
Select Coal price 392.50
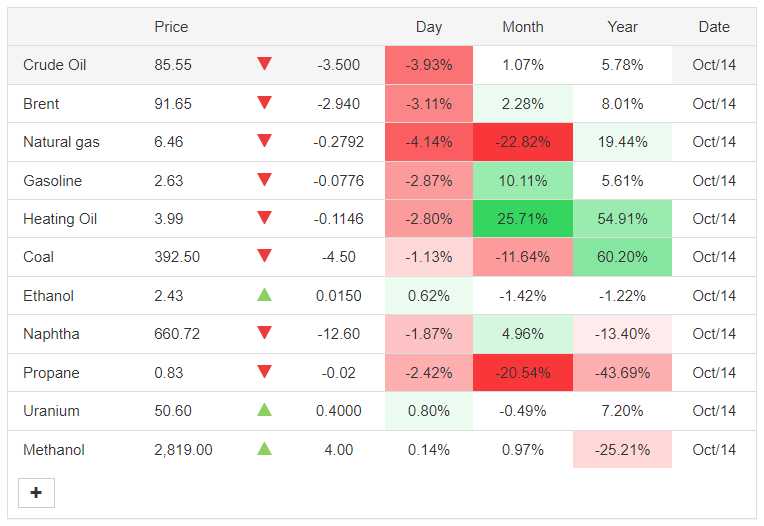[x=177, y=257]
